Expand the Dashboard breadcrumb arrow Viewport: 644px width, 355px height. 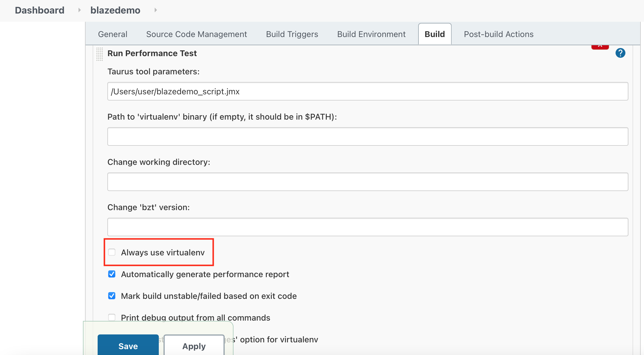point(79,10)
